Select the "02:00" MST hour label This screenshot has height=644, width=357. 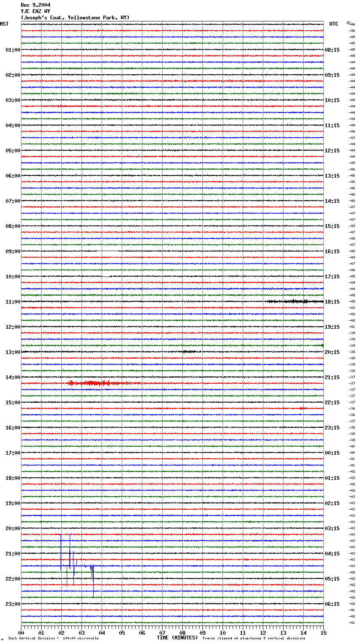point(13,75)
